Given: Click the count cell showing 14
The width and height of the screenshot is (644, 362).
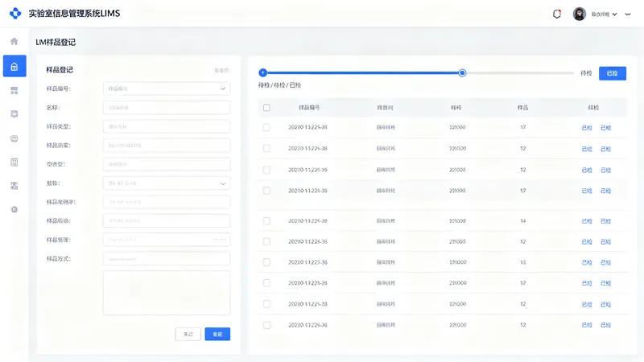Looking at the screenshot, I should [x=522, y=220].
